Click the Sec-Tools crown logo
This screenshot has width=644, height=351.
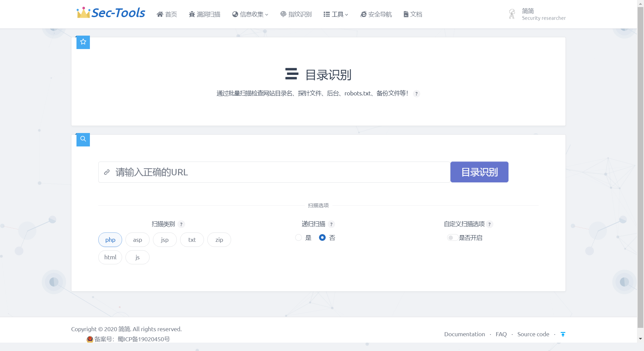tap(111, 13)
